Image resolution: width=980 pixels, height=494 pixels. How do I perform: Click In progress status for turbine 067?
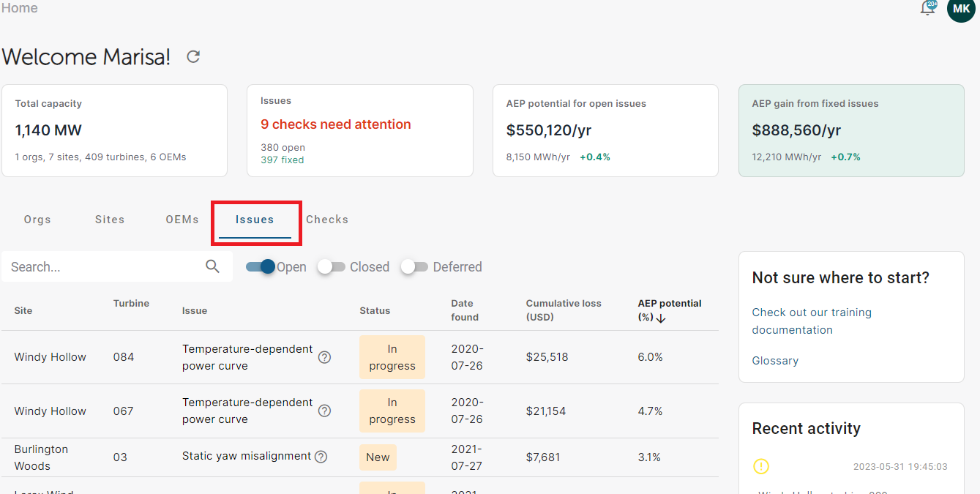tap(392, 411)
